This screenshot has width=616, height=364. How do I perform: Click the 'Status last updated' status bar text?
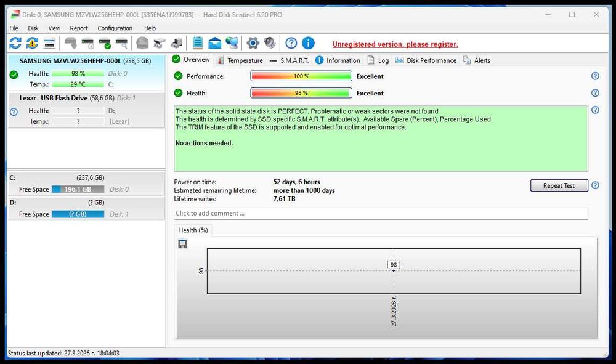[x=63, y=353]
